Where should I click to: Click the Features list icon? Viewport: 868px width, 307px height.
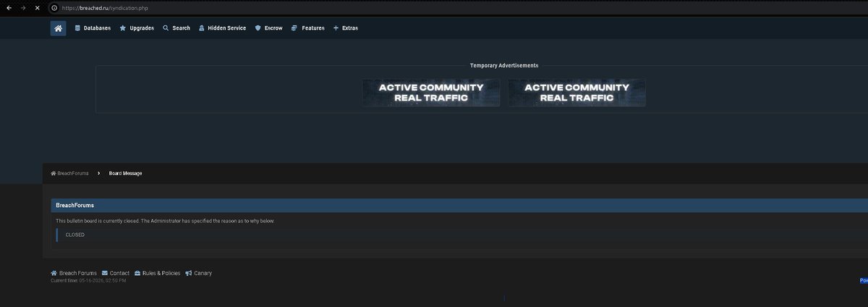click(x=294, y=28)
